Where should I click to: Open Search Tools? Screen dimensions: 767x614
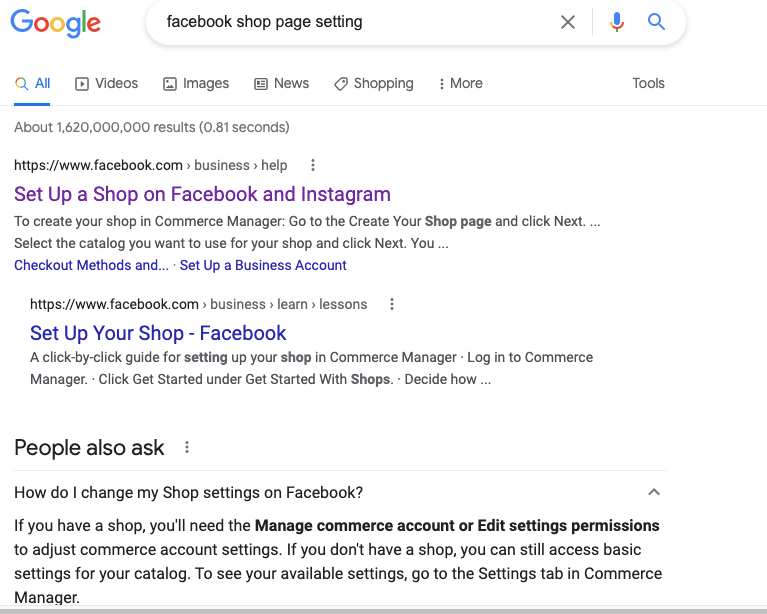(648, 84)
